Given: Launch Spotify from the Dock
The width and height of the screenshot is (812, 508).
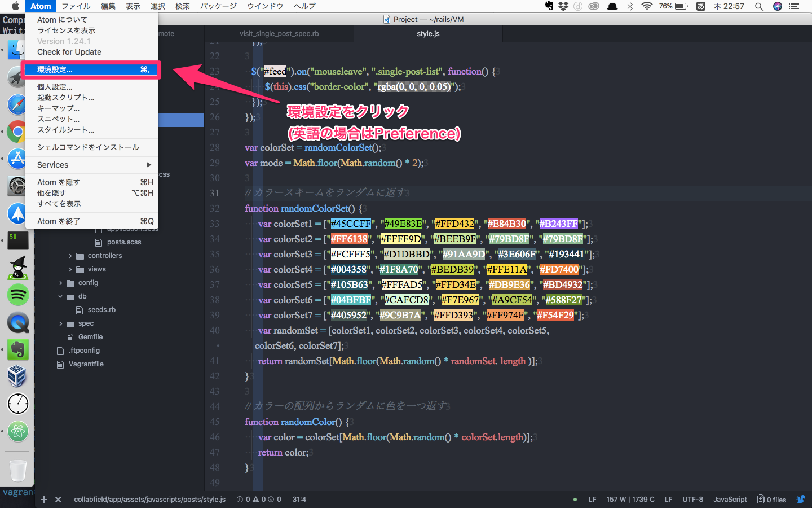Looking at the screenshot, I should pos(17,295).
